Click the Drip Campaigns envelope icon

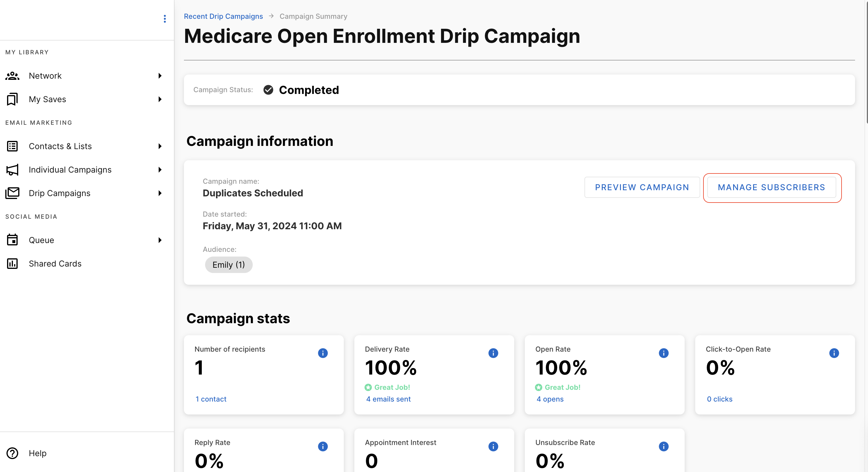(x=12, y=193)
